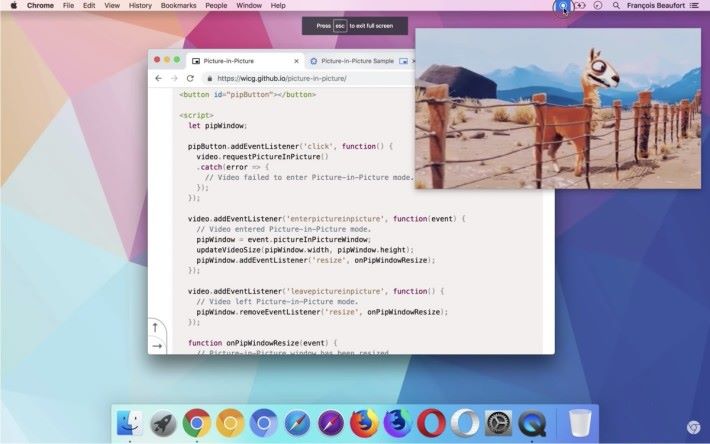Viewport: 710px width, 444px height.
Task: Open purple Safari Technology Preview in the dock
Action: click(331, 423)
